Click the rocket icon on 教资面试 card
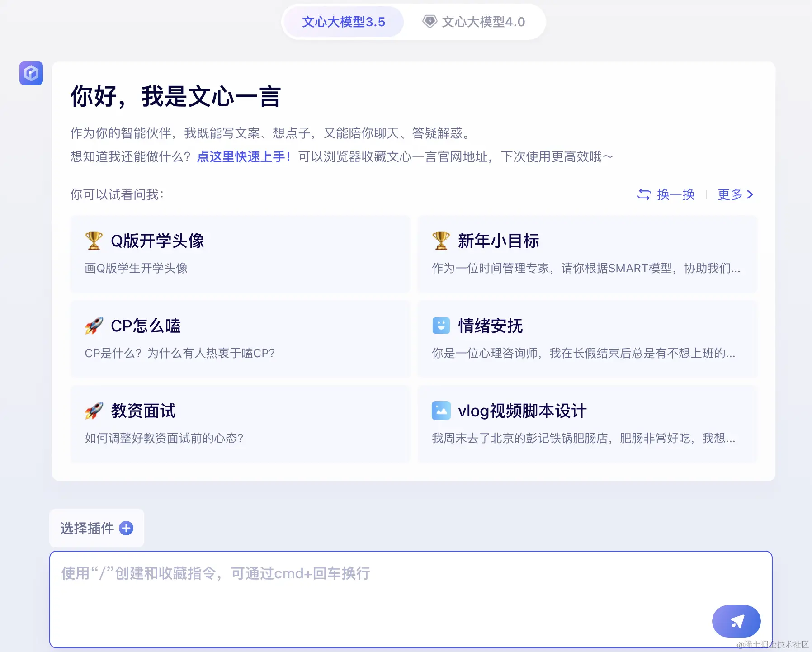The height and width of the screenshot is (652, 812). (94, 411)
